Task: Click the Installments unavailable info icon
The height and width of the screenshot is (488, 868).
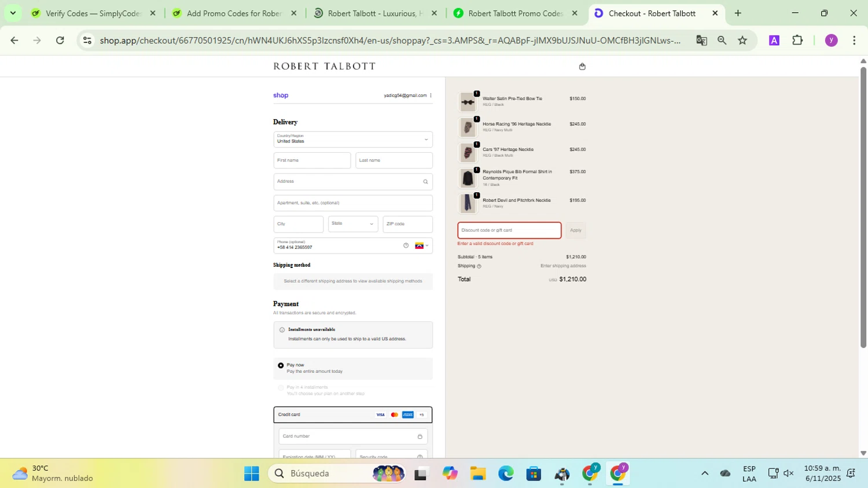Action: pos(282,330)
